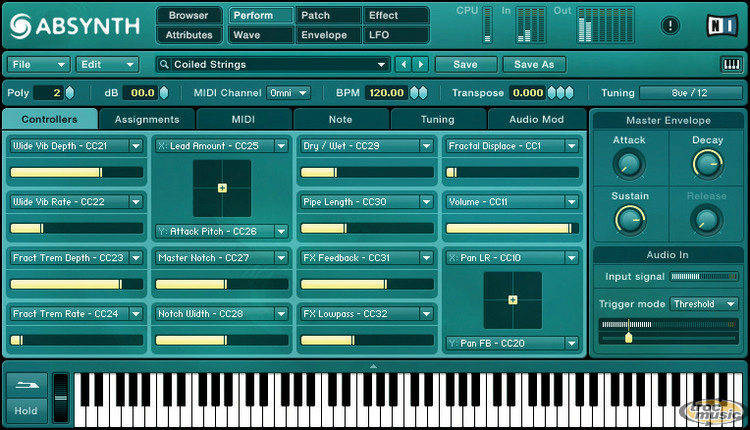Click the Release knob in Master Envelope

706,220
